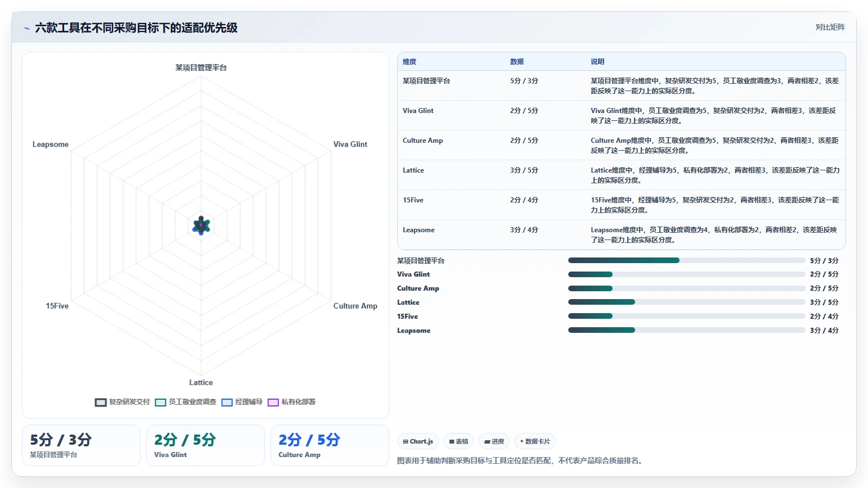Click the Culture Amp progress bar
The width and height of the screenshot is (868, 488).
tap(687, 288)
